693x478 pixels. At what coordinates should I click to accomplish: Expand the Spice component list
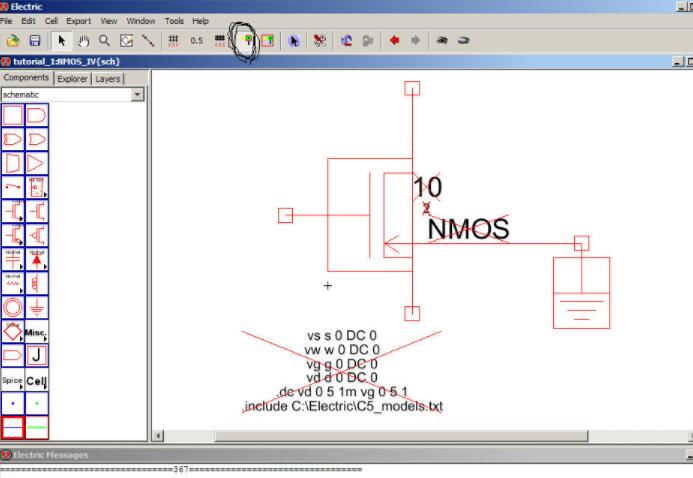point(13,381)
